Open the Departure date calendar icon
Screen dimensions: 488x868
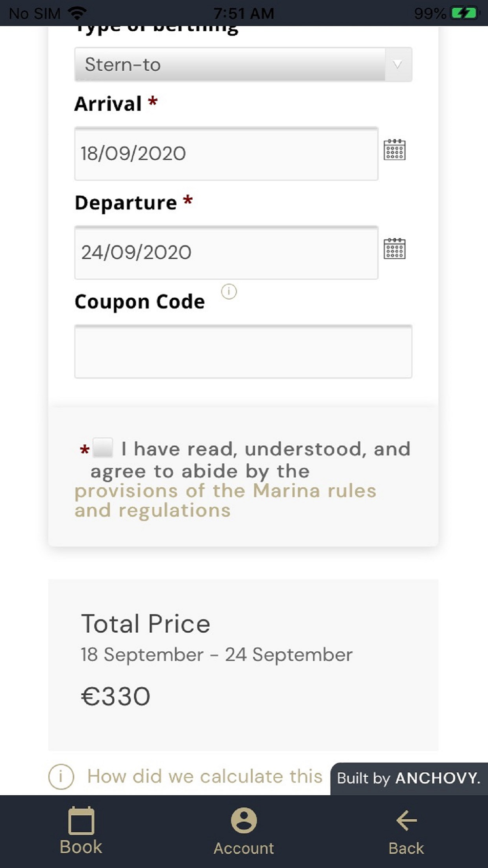click(394, 248)
